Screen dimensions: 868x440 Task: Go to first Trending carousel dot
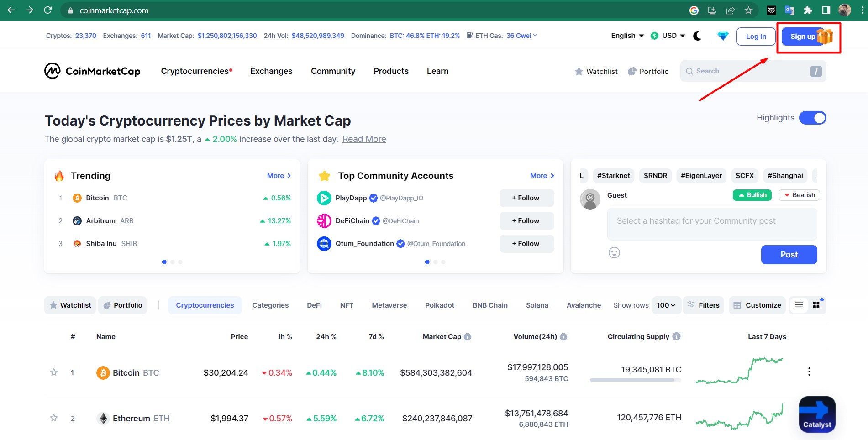pos(164,262)
